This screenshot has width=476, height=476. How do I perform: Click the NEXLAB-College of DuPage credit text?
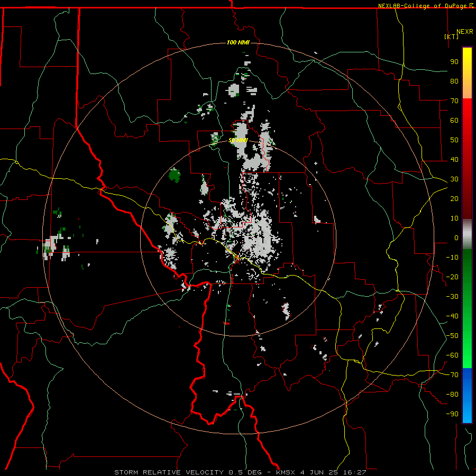[x=423, y=6]
